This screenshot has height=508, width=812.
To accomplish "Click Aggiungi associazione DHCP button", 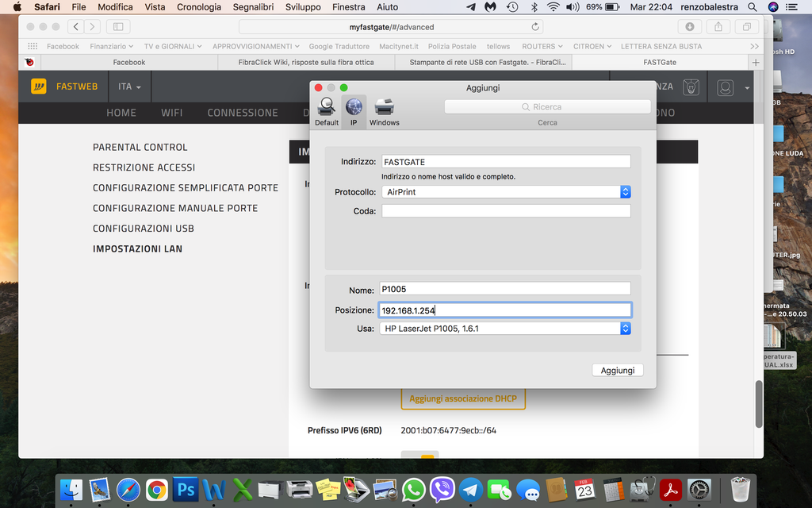I will tap(462, 398).
